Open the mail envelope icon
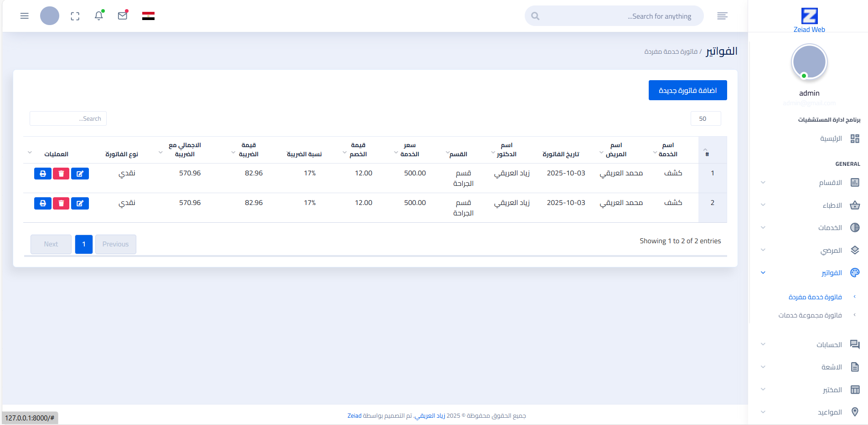Screen dimensions: 868x425 click(123, 16)
